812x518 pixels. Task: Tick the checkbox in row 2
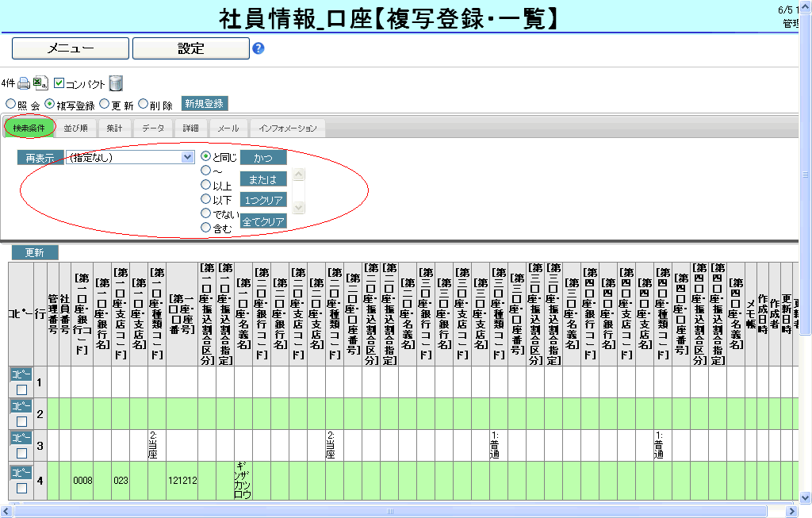(21, 421)
